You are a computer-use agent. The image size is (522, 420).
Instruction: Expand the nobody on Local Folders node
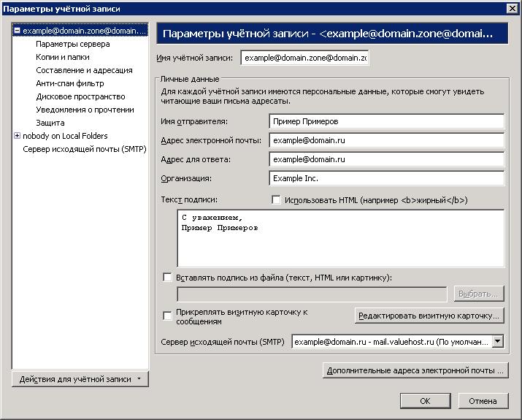pyautogui.click(x=18, y=136)
